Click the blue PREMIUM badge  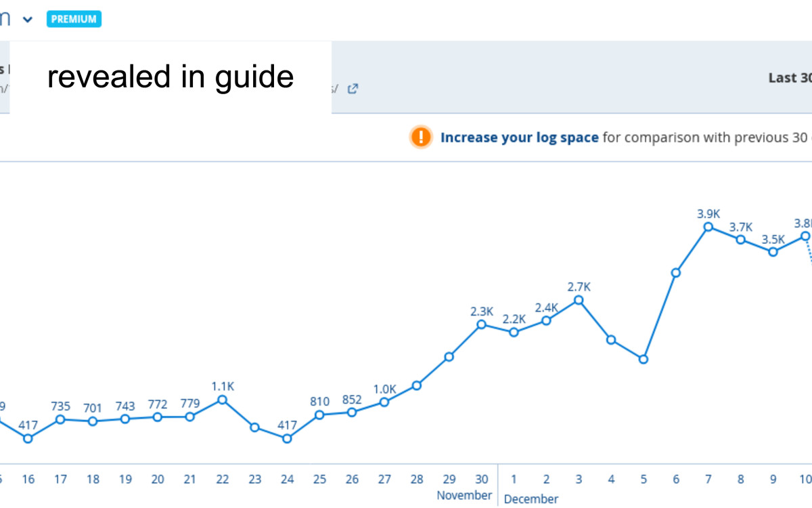pos(74,18)
